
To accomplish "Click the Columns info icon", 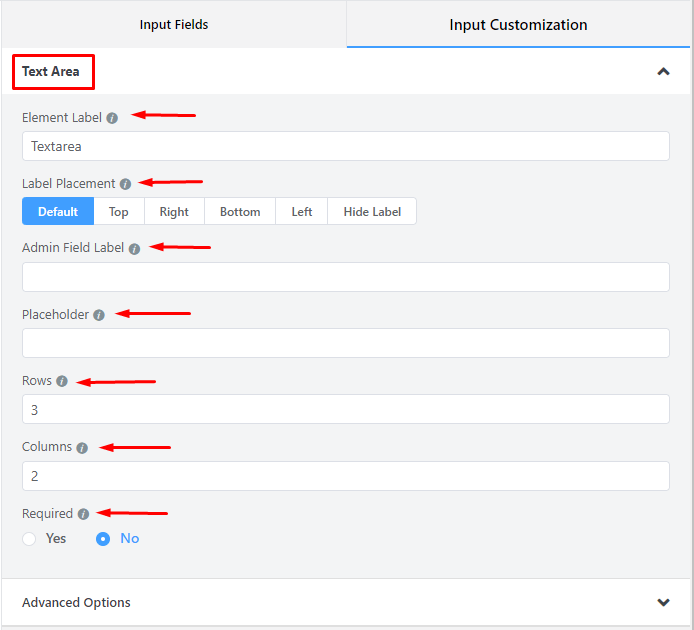I will point(82,448).
